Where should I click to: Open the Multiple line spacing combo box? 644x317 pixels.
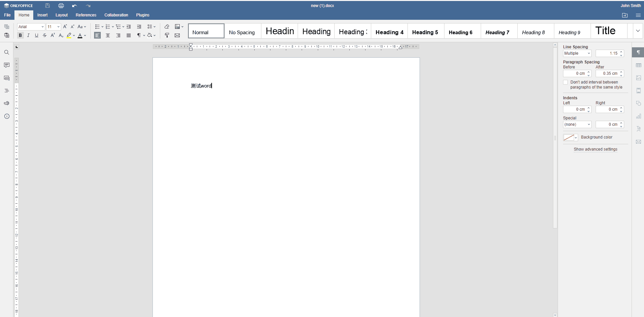pos(577,53)
